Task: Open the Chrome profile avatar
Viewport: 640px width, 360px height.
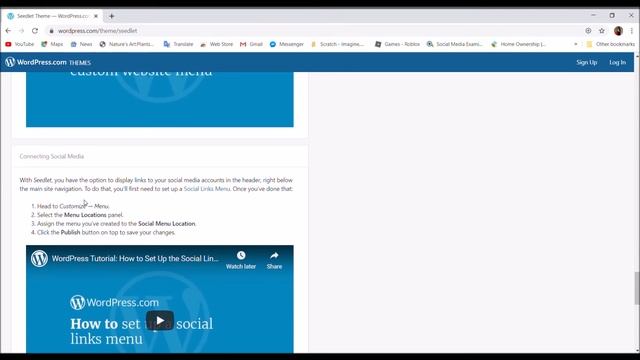Action: [618, 31]
